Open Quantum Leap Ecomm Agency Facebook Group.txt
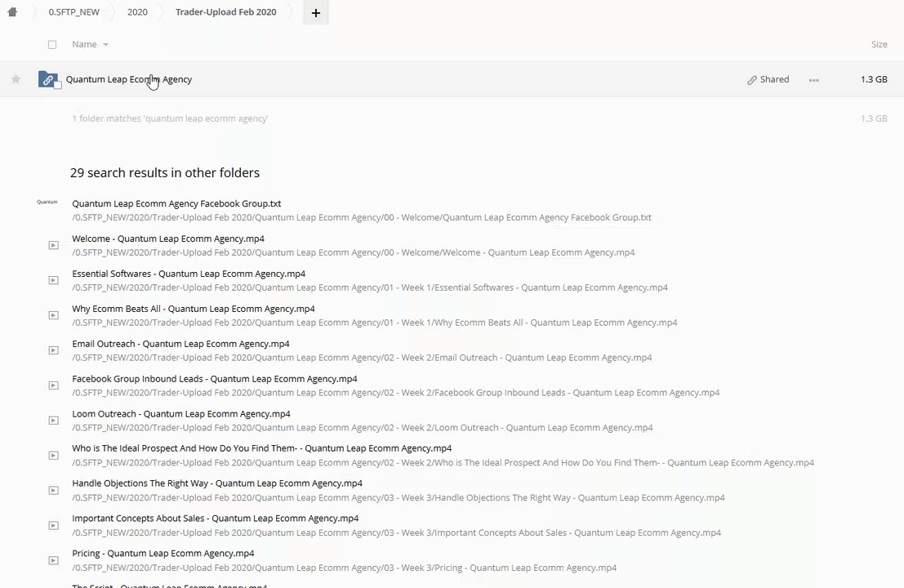This screenshot has width=904, height=588. [176, 203]
